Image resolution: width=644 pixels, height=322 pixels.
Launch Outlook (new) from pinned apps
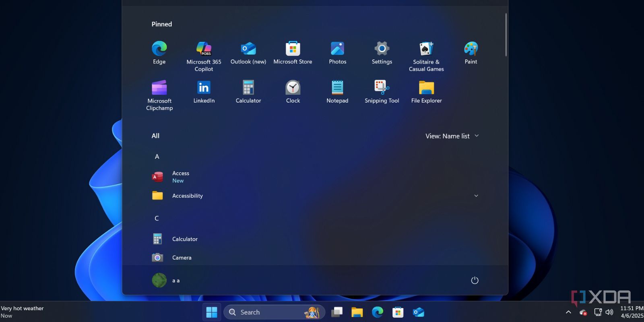(248, 49)
